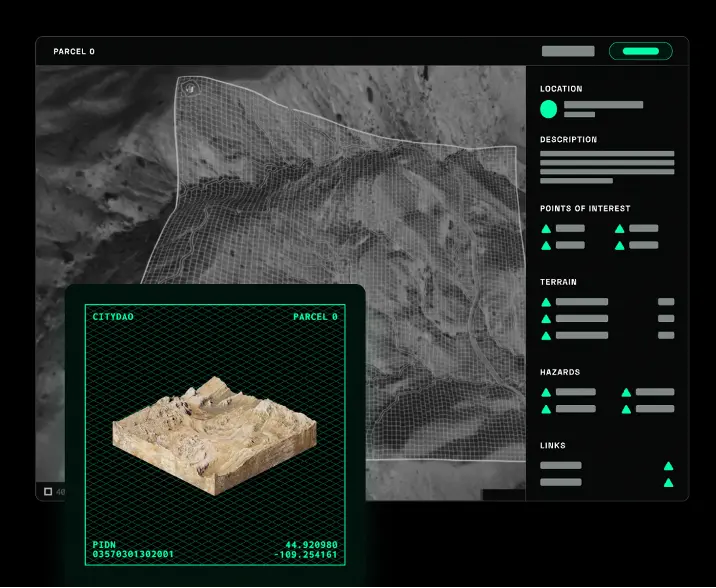The width and height of the screenshot is (716, 588).
Task: Open value tag on first Terrain row
Action: [x=666, y=302]
